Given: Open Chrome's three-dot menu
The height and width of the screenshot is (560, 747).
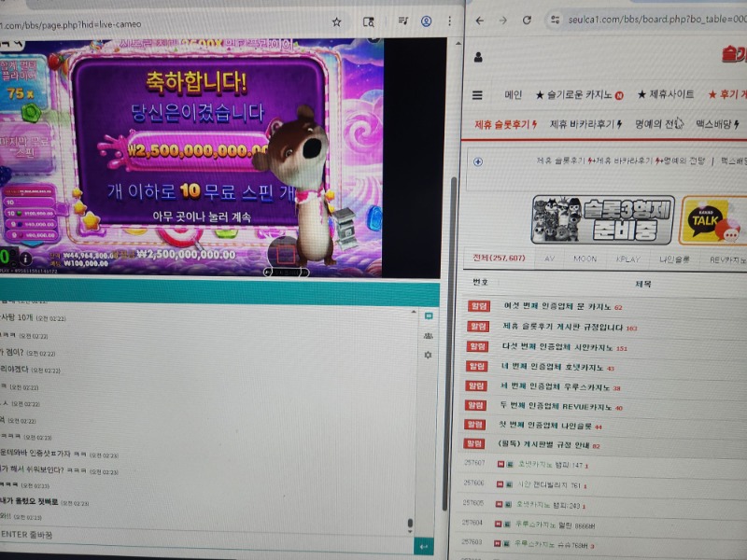Looking at the screenshot, I should tap(450, 21).
